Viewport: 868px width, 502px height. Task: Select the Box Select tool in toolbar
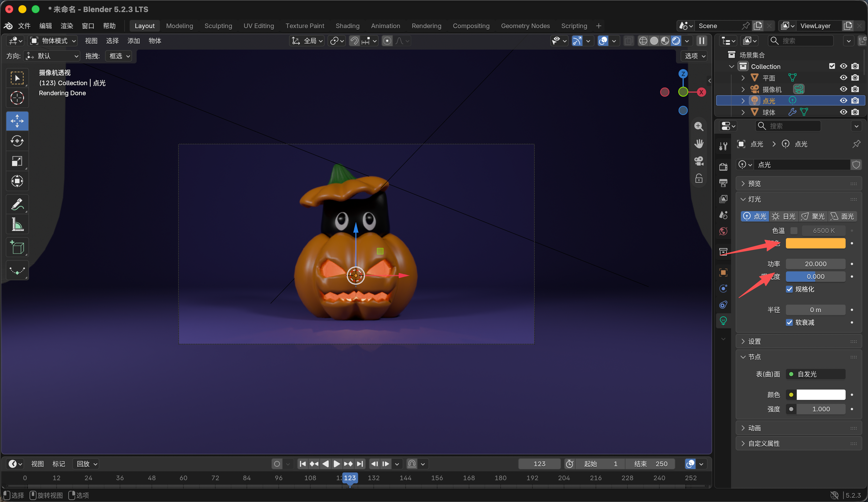17,78
